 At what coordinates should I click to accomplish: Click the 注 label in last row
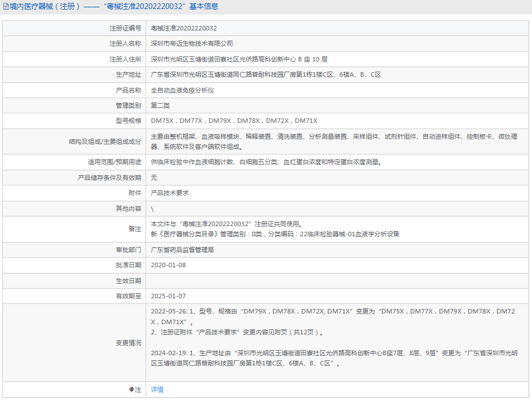pyautogui.click(x=138, y=390)
